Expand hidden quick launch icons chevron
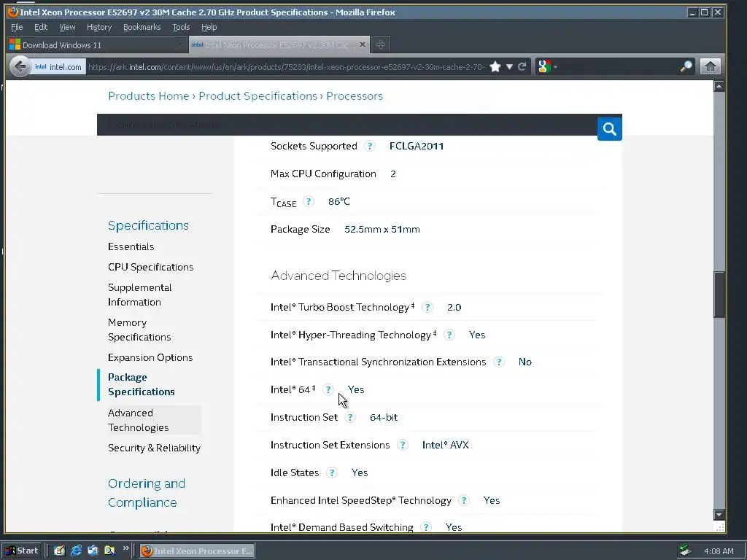747x560 pixels. (125, 548)
